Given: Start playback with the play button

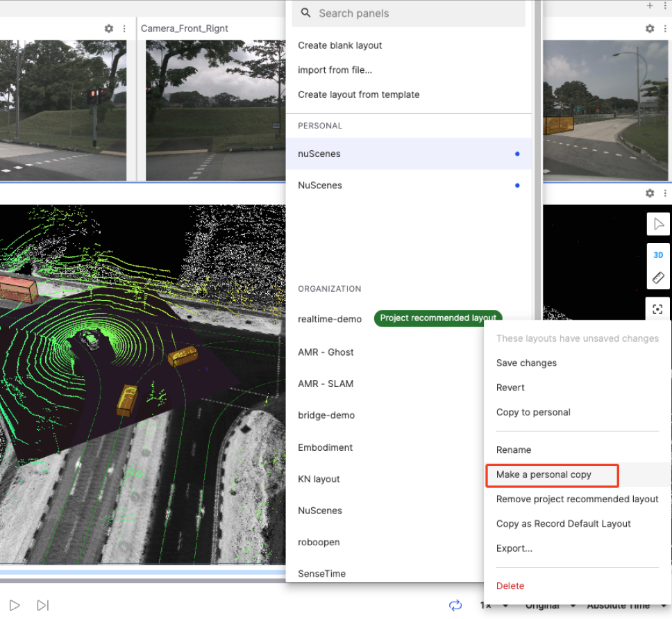Looking at the screenshot, I should [15, 605].
